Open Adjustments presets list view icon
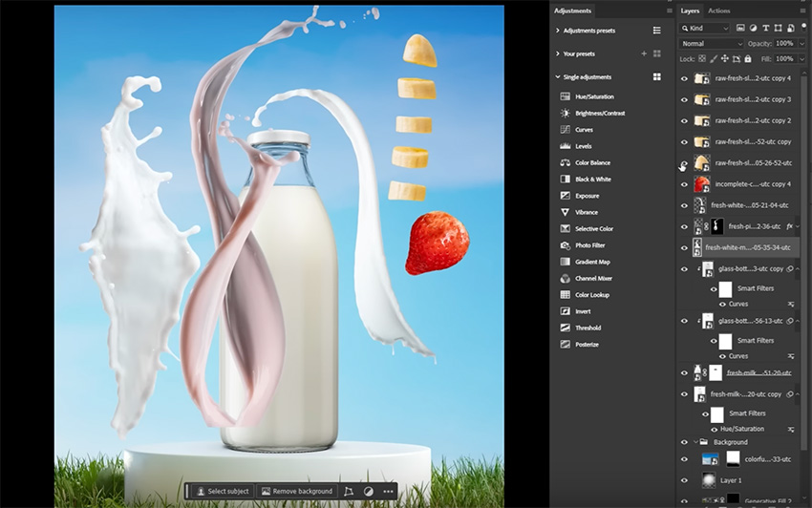812x508 pixels. click(656, 31)
